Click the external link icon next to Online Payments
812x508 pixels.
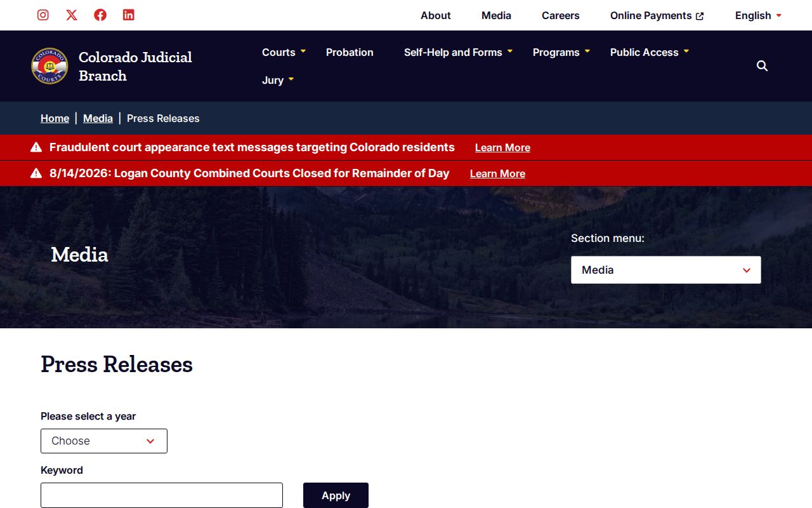point(700,16)
